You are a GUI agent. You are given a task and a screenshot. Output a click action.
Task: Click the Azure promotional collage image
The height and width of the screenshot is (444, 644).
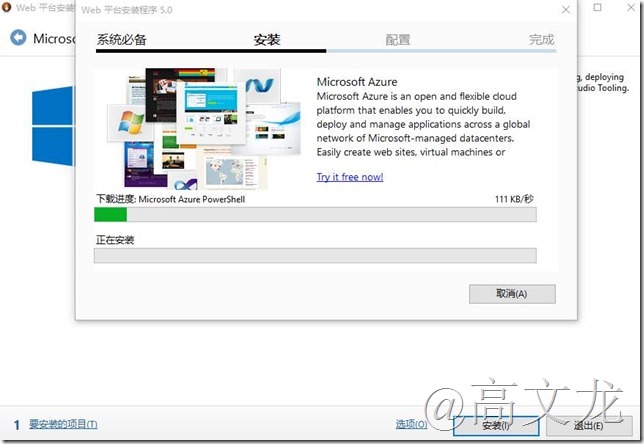pos(204,129)
